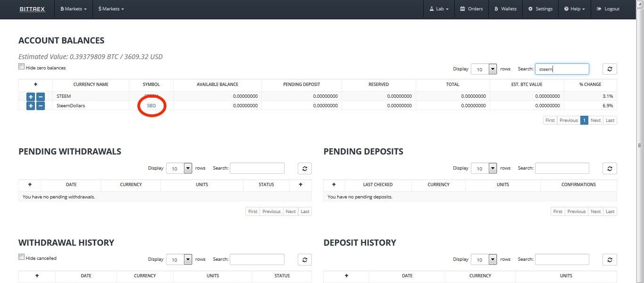Screen dimensions: 644x283
Task: Toggle the Hide zero balances checkbox
Action: pyautogui.click(x=21, y=67)
